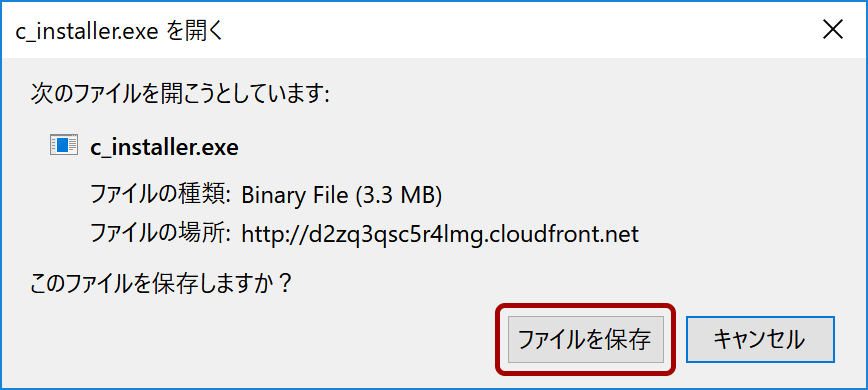Click the dialog title 'c_installer.exe を開く'
Screen dimensions: 868x390
click(x=118, y=32)
